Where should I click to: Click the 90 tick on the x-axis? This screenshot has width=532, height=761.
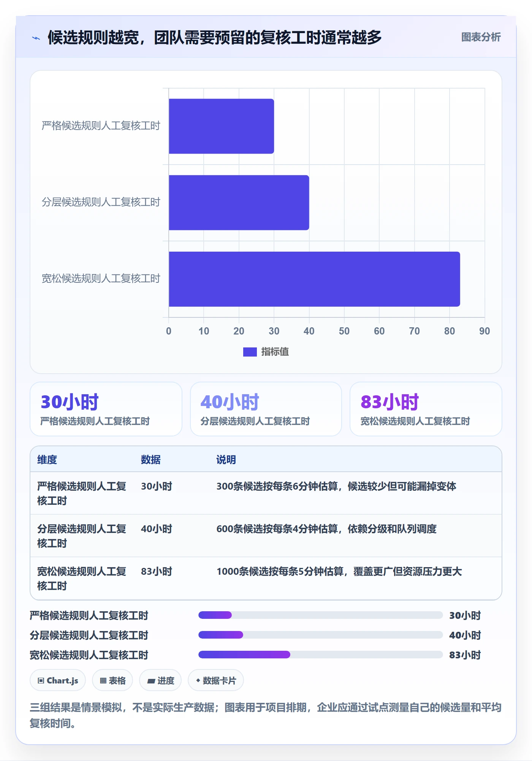[x=484, y=331]
